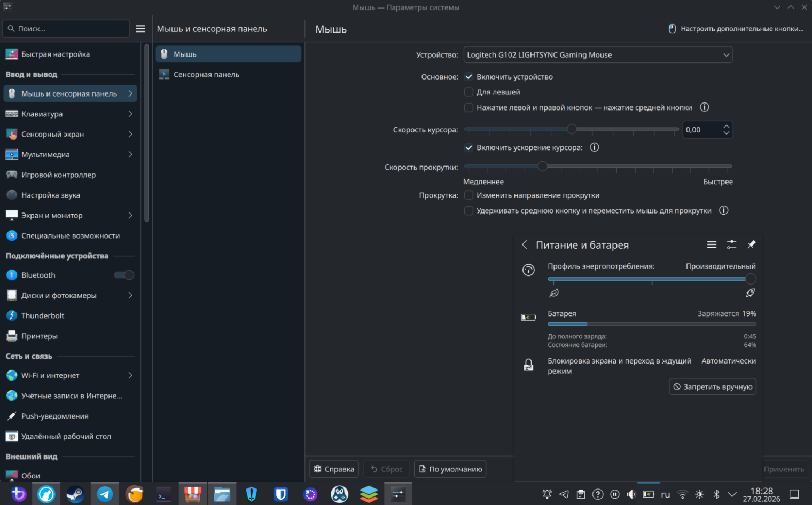Enable the Для левшей checkbox
812x505 pixels.
(x=469, y=92)
